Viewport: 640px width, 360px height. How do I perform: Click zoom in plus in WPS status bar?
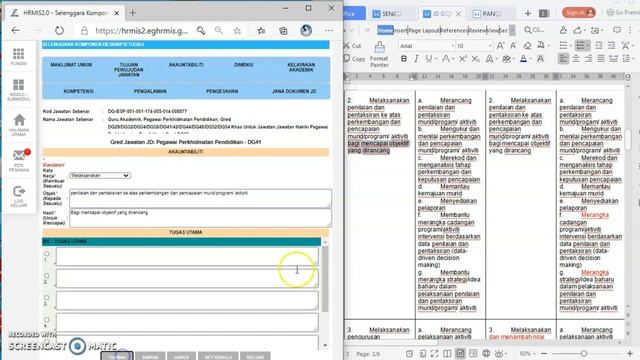pos(630,353)
